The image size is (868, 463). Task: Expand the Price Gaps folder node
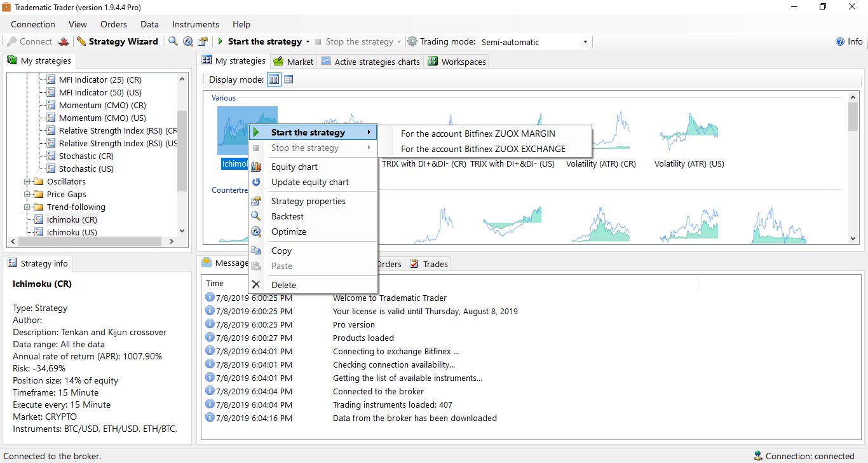tap(28, 195)
